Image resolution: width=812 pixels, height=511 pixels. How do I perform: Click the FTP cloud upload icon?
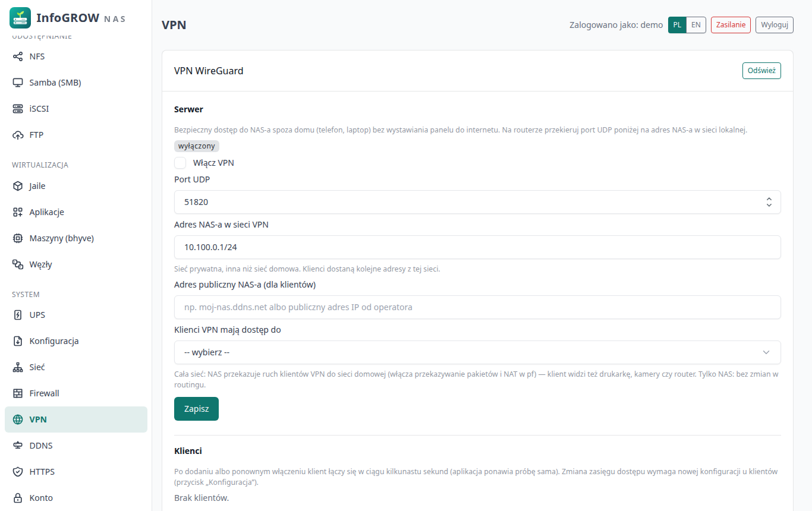(x=18, y=135)
